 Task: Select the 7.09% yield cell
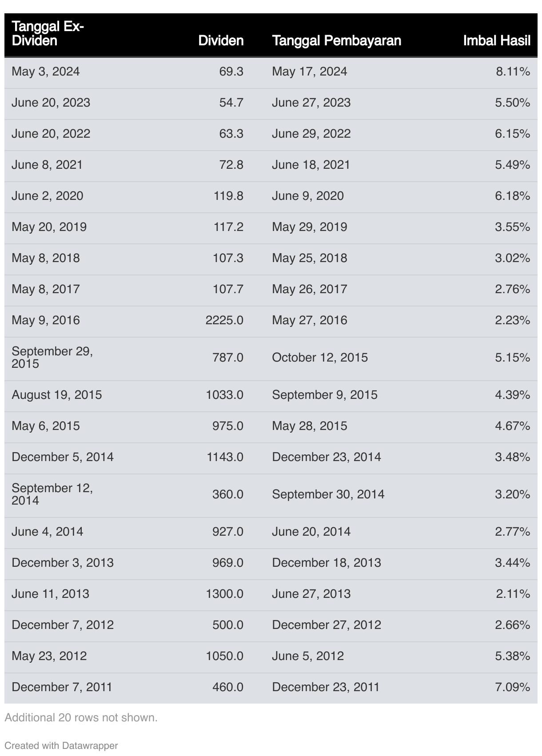pyautogui.click(x=513, y=687)
